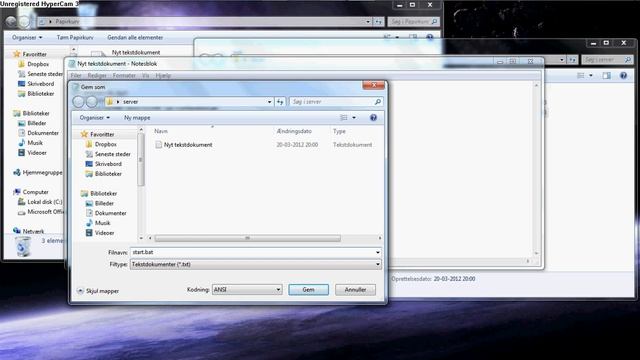Click help icon in Papirkurv window
The height and width of the screenshot is (360, 640).
430,38
